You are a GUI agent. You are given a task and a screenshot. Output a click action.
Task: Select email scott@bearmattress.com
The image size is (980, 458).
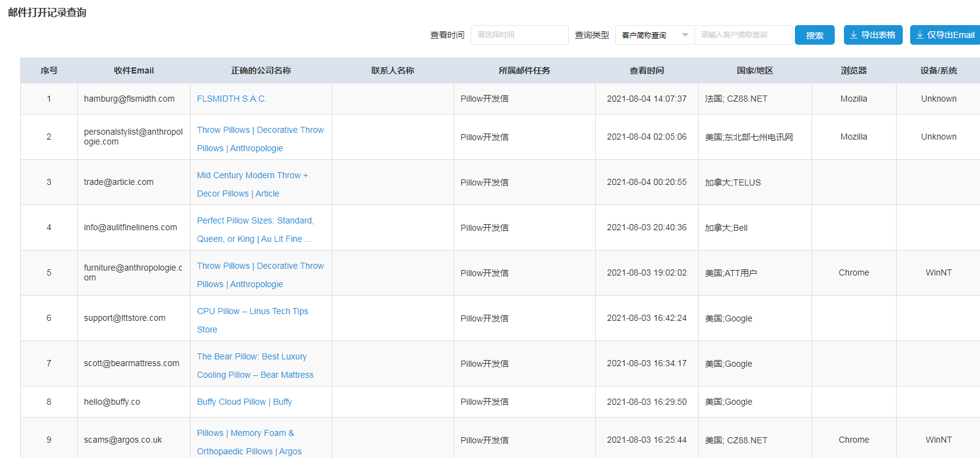click(132, 363)
